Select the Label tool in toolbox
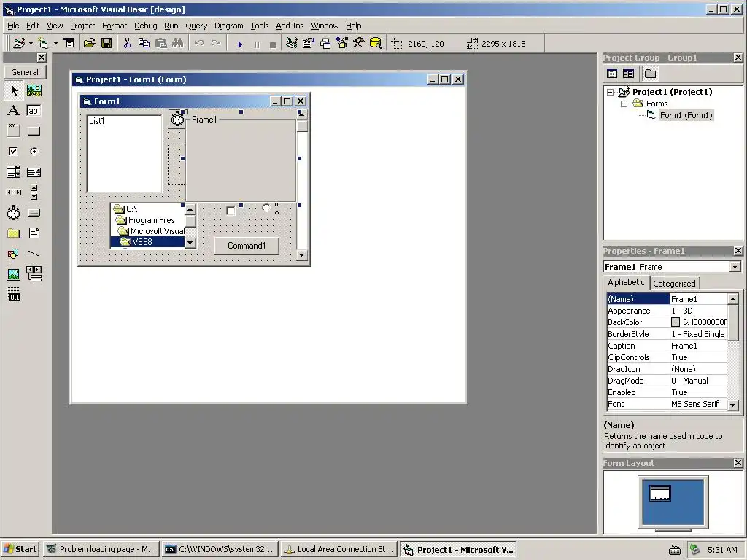Image resolution: width=747 pixels, height=560 pixels. (14, 111)
